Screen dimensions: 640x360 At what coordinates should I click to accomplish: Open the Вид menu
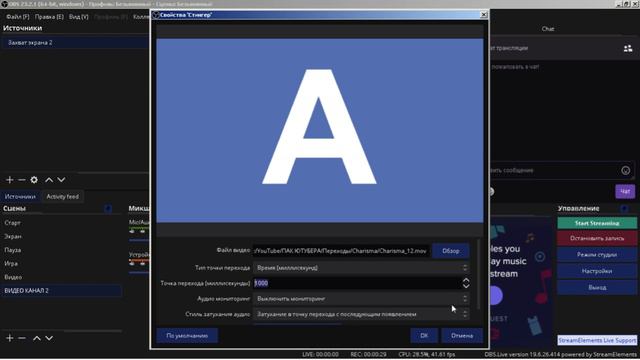(78, 17)
